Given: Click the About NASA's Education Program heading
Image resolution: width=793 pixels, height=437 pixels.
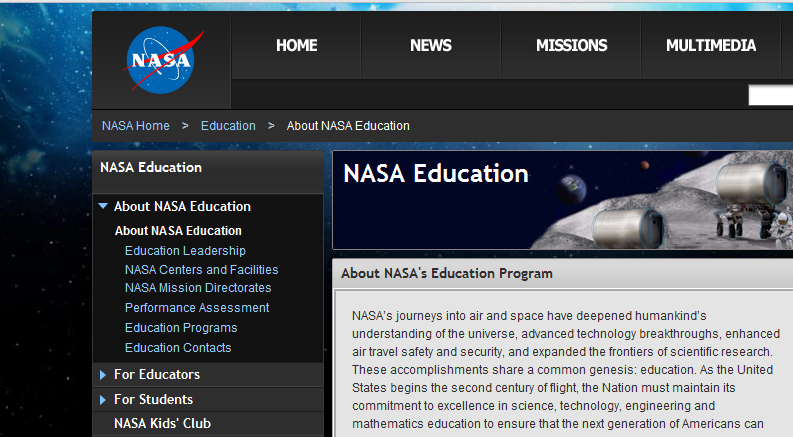Looking at the screenshot, I should tap(447, 274).
